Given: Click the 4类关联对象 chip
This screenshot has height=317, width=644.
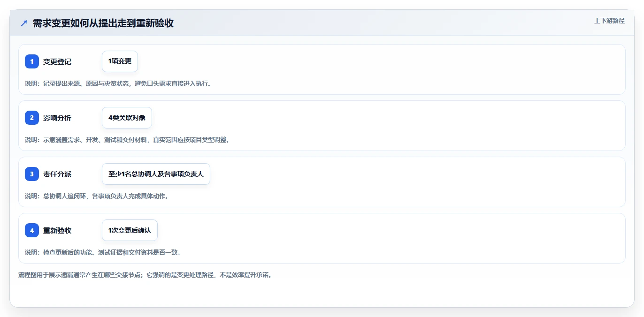Looking at the screenshot, I should [x=127, y=118].
